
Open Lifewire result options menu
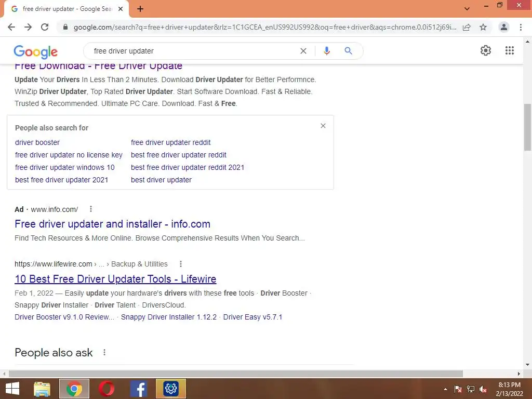click(180, 264)
